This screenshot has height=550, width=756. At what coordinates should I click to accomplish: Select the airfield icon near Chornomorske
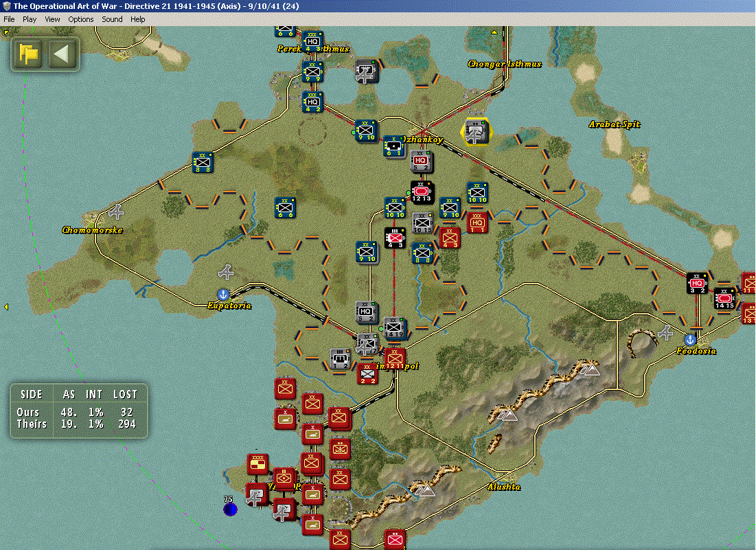tap(116, 211)
